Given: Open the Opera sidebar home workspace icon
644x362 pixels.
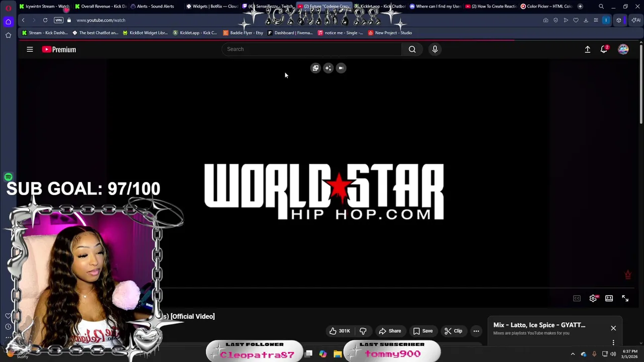Looking at the screenshot, I should click(8, 22).
